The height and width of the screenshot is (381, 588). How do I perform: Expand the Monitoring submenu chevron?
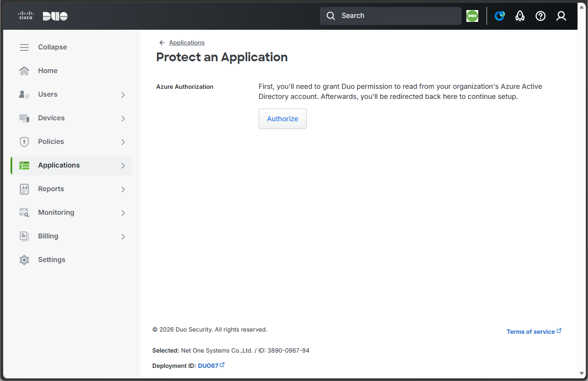point(123,213)
